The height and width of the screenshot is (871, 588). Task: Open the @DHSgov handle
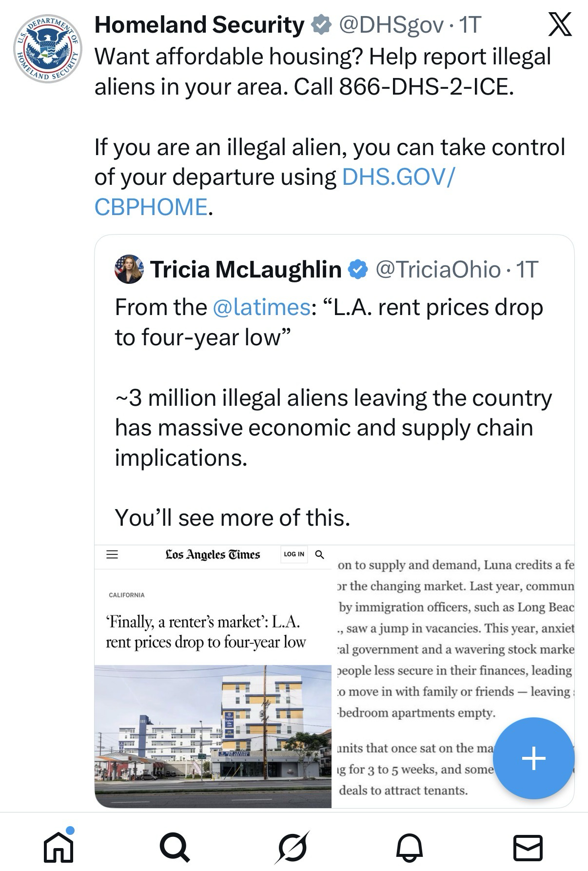pos(391,25)
